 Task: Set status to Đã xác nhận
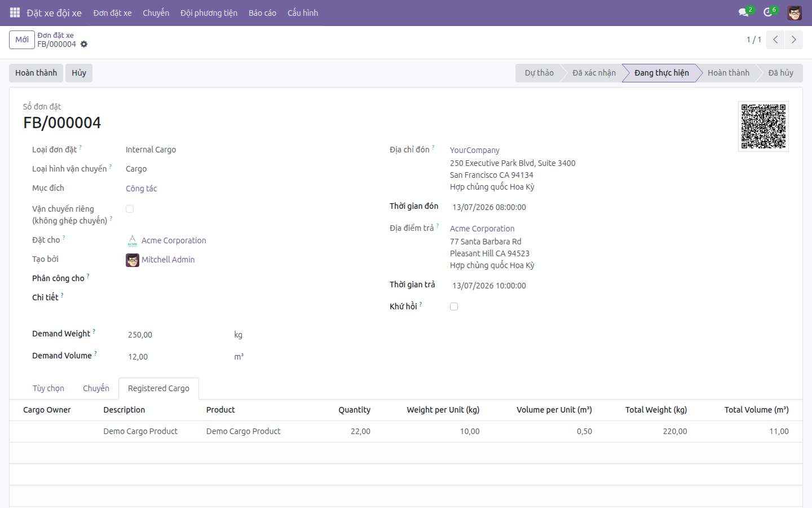[594, 73]
